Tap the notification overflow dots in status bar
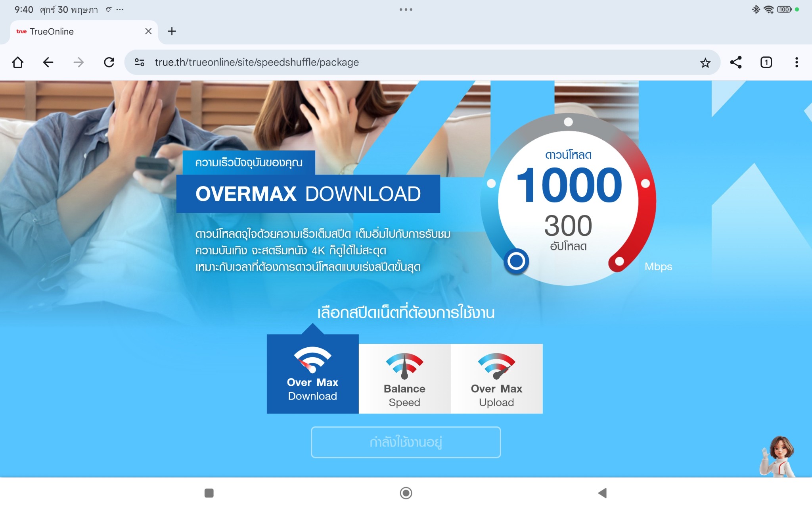 click(x=120, y=10)
